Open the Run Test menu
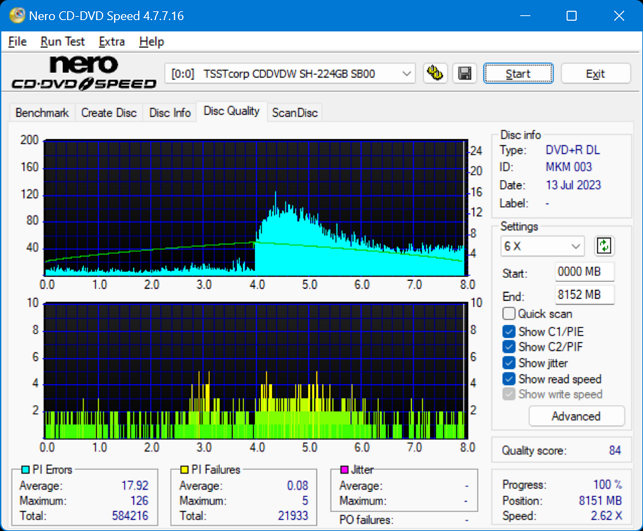 (x=62, y=41)
